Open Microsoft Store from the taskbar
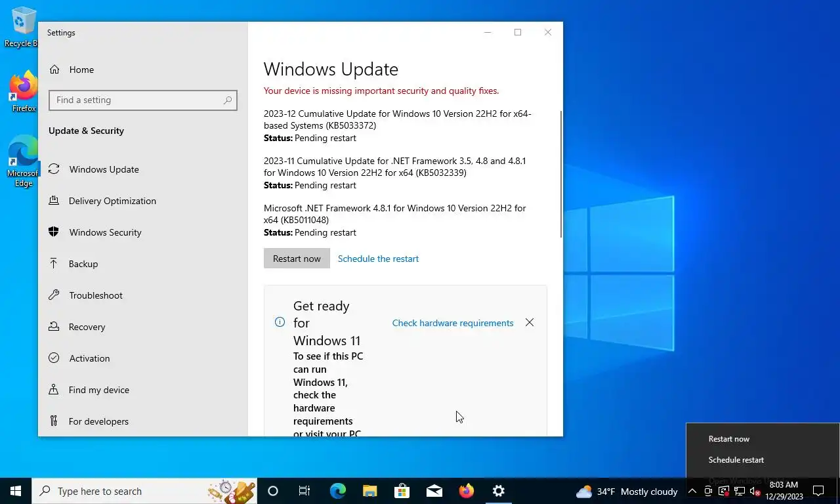Image resolution: width=840 pixels, height=504 pixels. (x=402, y=491)
